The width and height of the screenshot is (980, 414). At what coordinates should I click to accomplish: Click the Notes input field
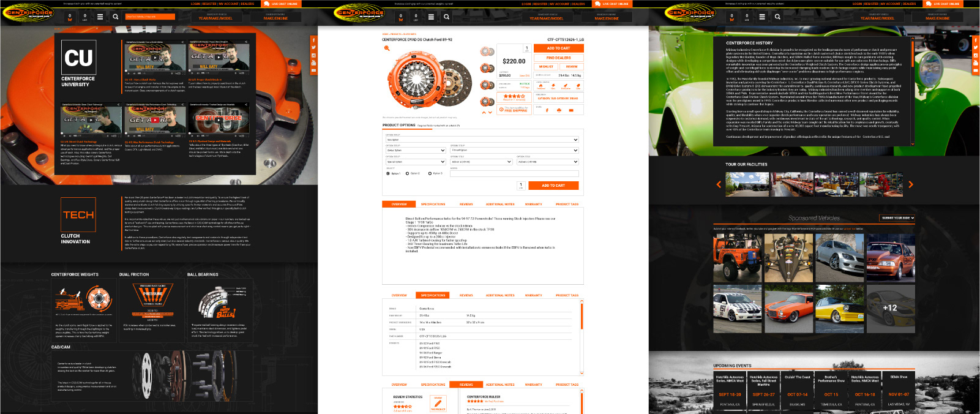514,173
